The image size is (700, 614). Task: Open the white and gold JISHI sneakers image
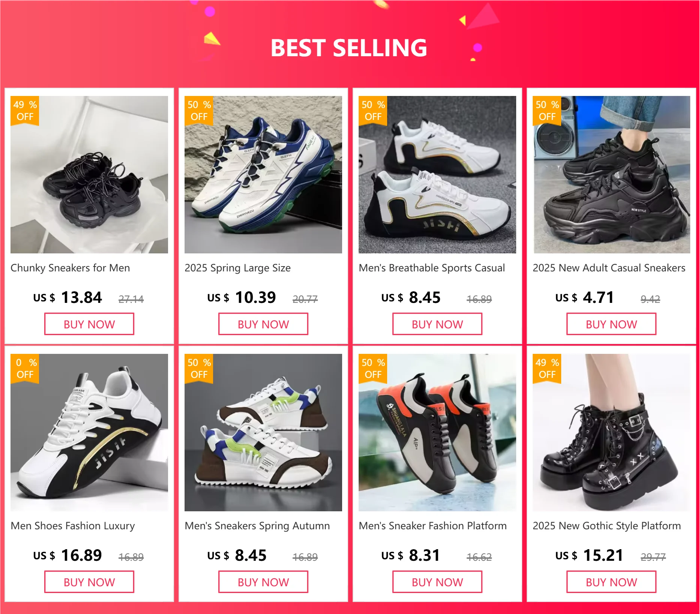click(x=437, y=175)
